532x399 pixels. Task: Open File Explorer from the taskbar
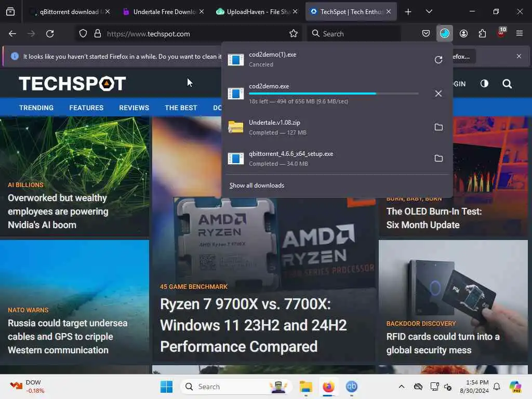tap(305, 387)
